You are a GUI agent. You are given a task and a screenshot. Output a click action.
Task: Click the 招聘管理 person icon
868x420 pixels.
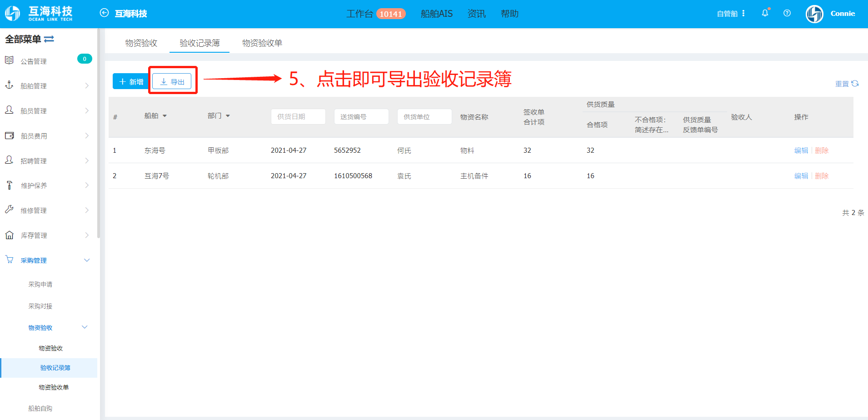9,160
